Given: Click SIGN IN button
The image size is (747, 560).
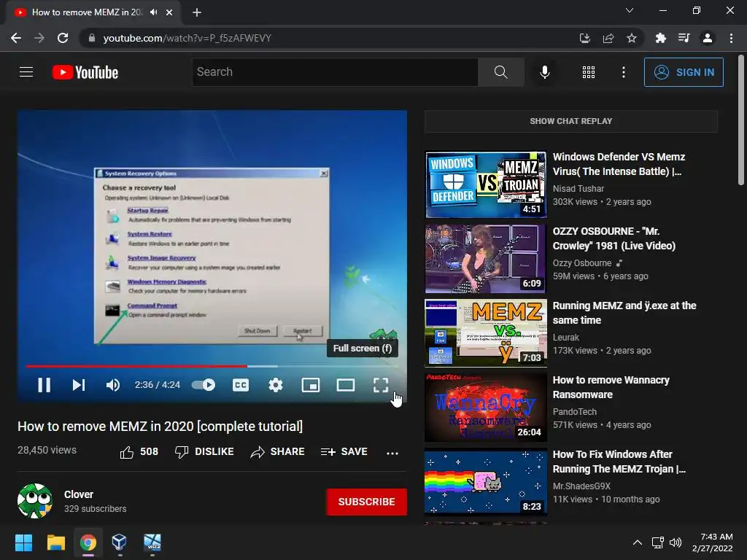Looking at the screenshot, I should [684, 72].
